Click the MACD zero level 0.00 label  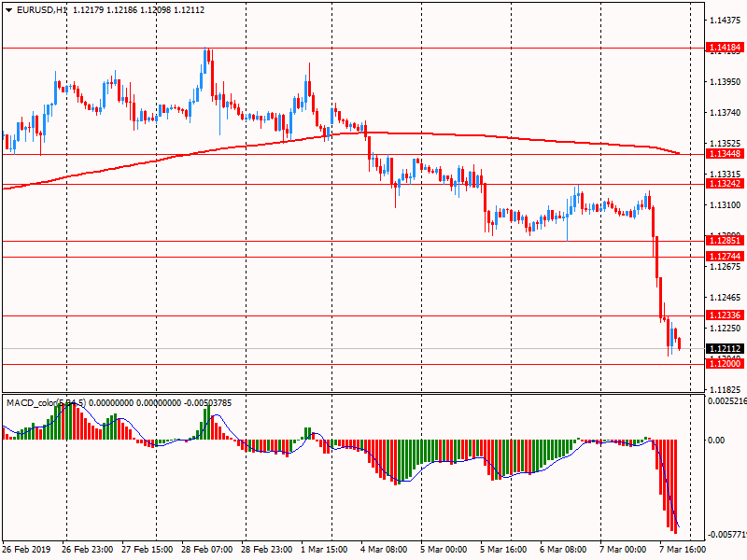716,440
